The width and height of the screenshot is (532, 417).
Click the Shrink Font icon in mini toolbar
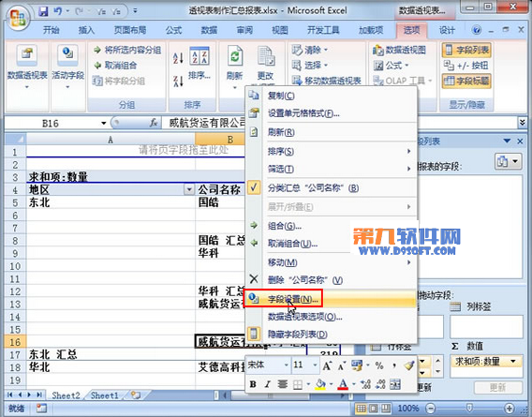click(x=341, y=365)
